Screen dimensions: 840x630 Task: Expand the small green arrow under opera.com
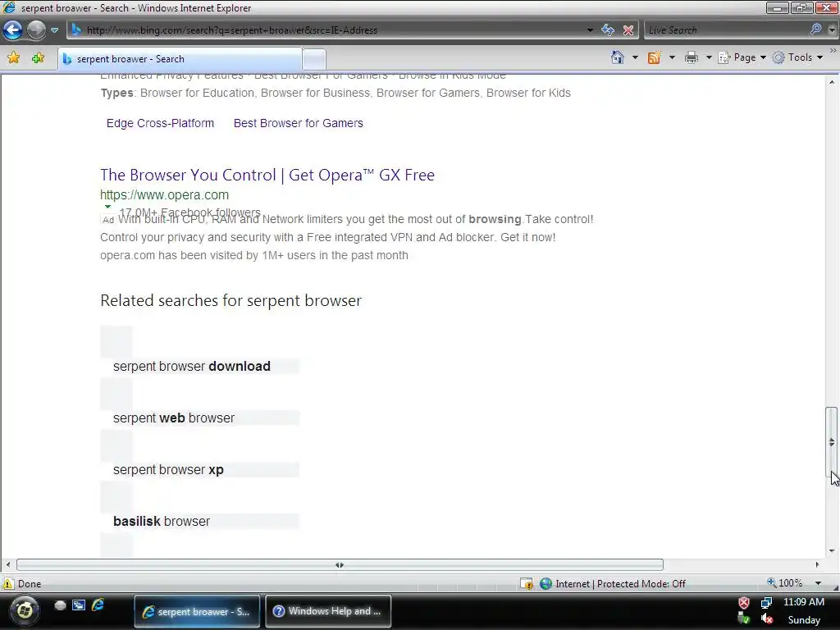point(107,206)
